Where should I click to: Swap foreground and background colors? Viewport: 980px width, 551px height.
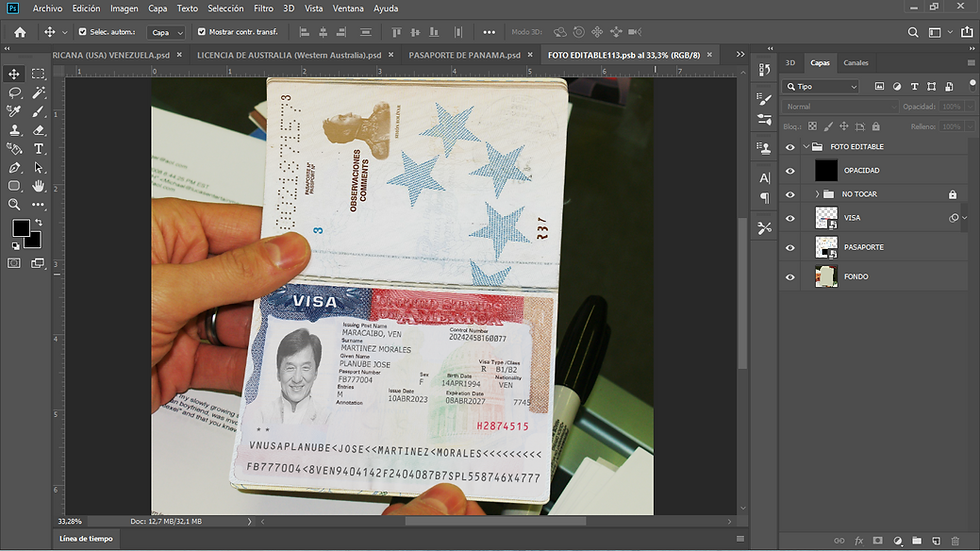[x=39, y=222]
